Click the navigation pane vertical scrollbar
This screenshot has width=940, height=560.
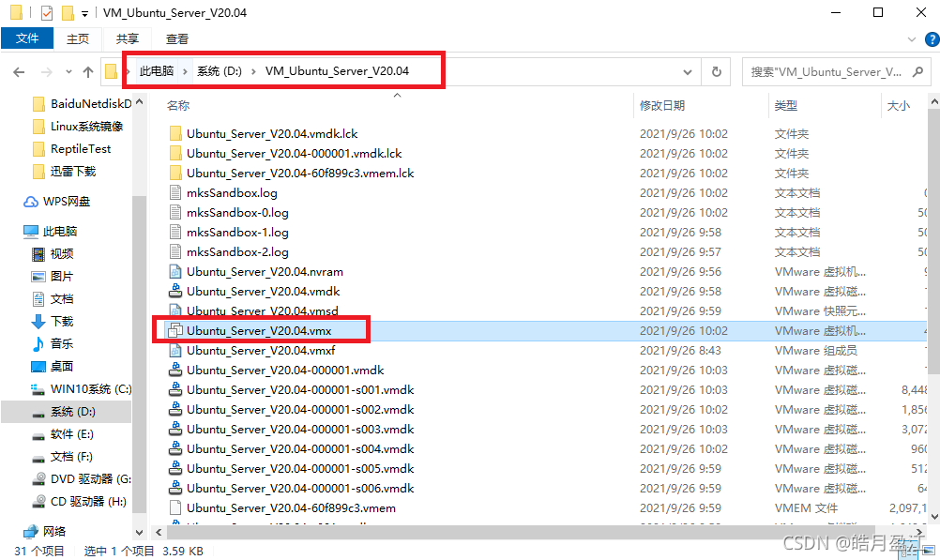[139, 354]
